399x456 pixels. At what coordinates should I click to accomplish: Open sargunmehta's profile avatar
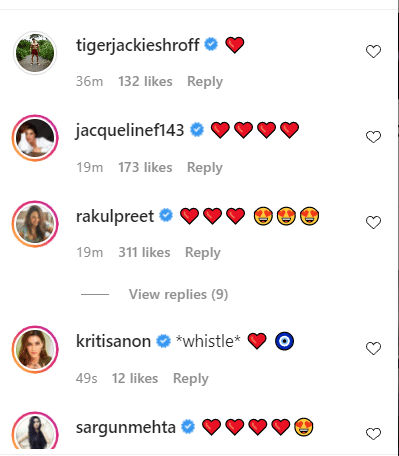point(35,432)
